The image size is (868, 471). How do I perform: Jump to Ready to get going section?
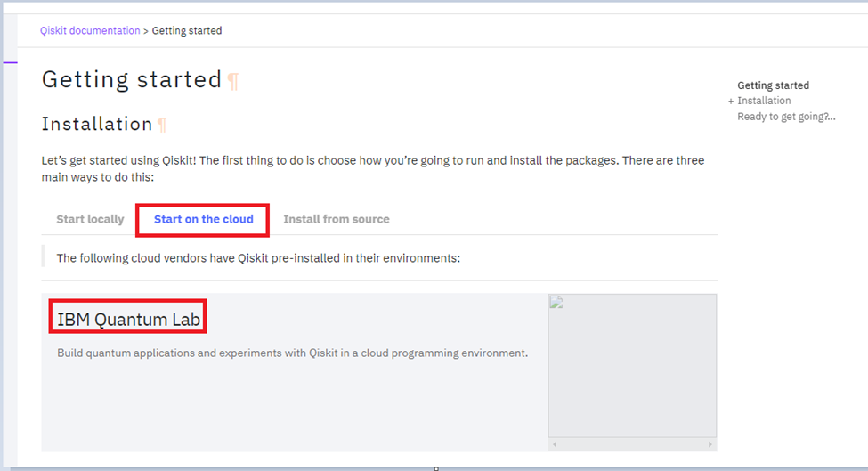click(786, 117)
